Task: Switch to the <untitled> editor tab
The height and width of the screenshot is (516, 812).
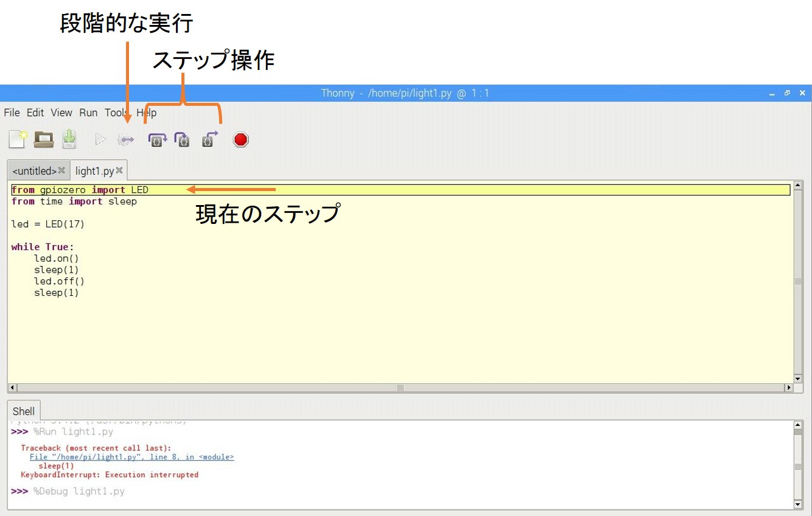Action: tap(34, 171)
